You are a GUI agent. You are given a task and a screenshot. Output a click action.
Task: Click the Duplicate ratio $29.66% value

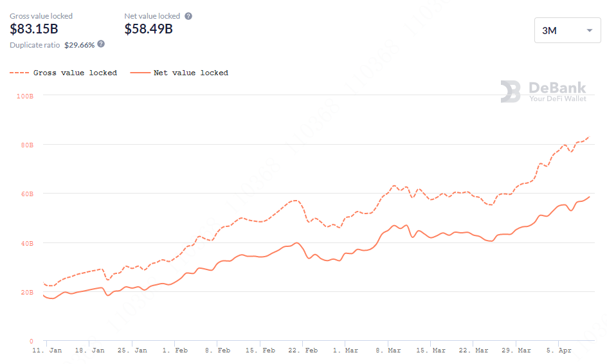(x=79, y=45)
